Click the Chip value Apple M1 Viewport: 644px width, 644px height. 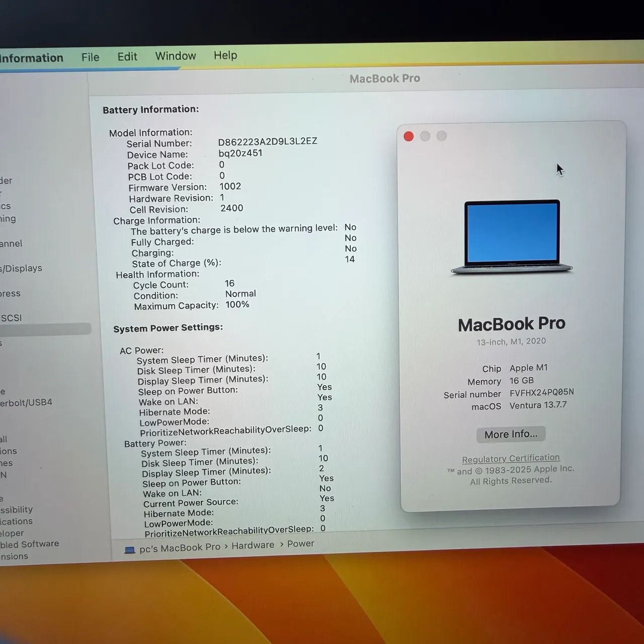pyautogui.click(x=529, y=368)
